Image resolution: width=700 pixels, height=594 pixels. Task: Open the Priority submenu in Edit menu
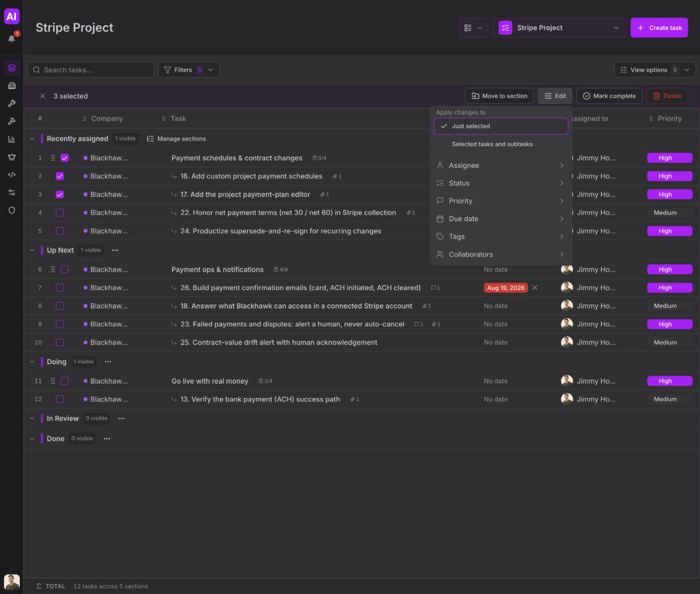pyautogui.click(x=501, y=201)
